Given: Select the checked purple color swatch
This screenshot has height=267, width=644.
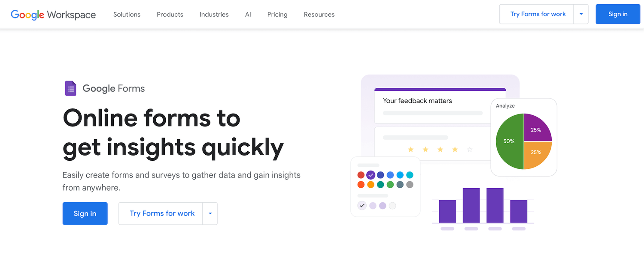Looking at the screenshot, I should pyautogui.click(x=371, y=175).
